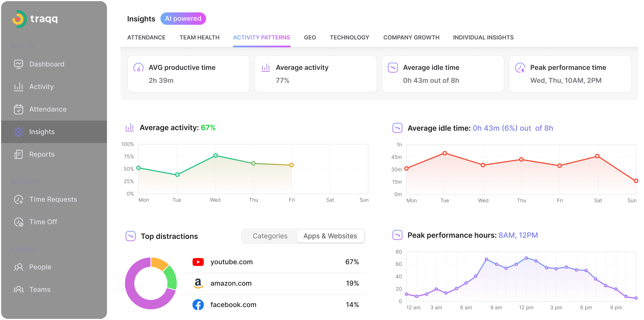Click the AI powered badge

pyautogui.click(x=183, y=19)
